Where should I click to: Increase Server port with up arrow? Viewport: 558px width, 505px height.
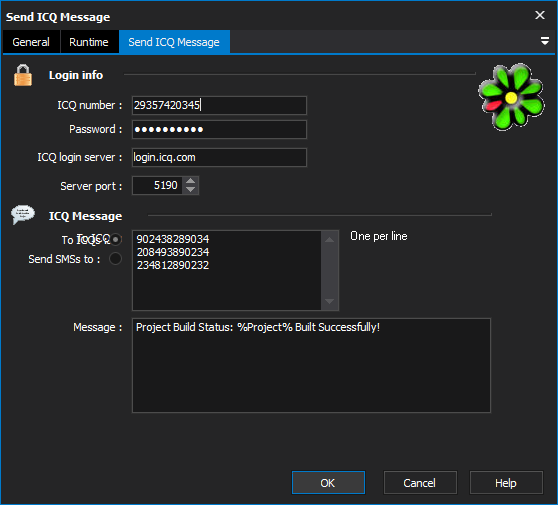191,181
